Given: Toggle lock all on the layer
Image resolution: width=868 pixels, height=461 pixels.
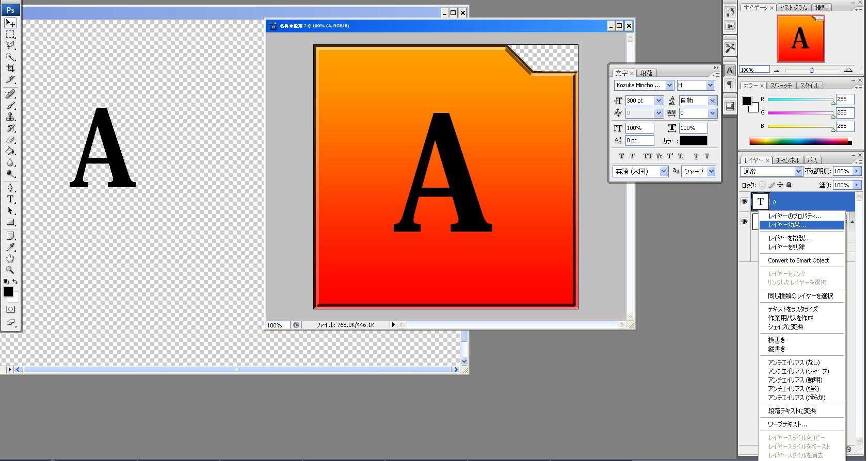Looking at the screenshot, I should (x=789, y=185).
